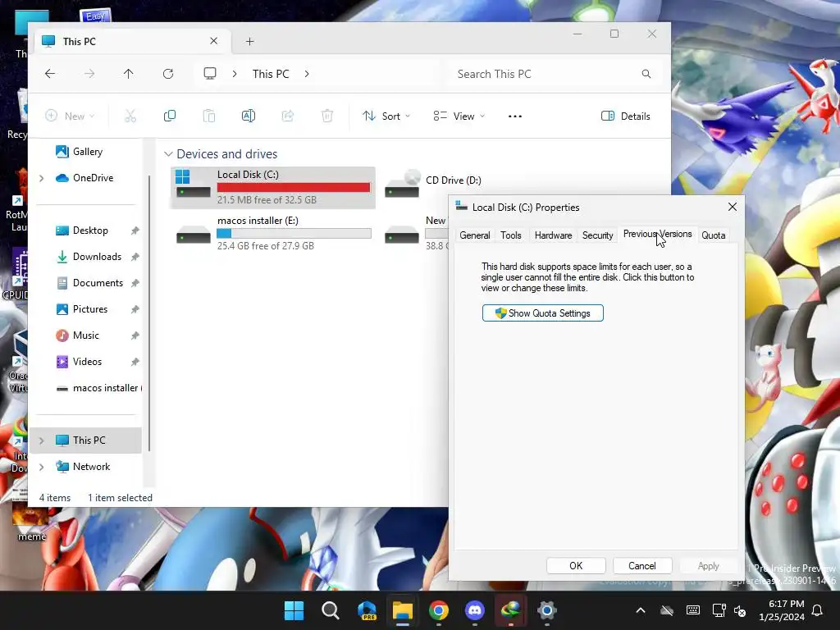Click Show Quota Settings button
840x630 pixels.
click(543, 313)
